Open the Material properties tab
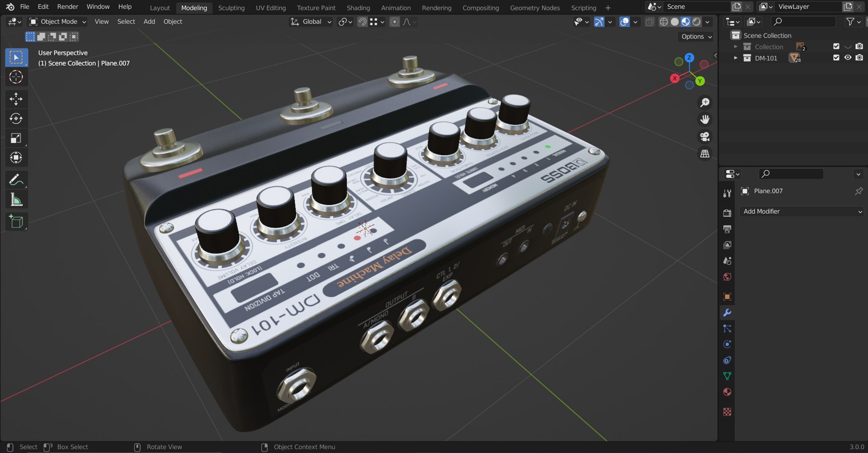This screenshot has height=453, width=868. (x=727, y=392)
